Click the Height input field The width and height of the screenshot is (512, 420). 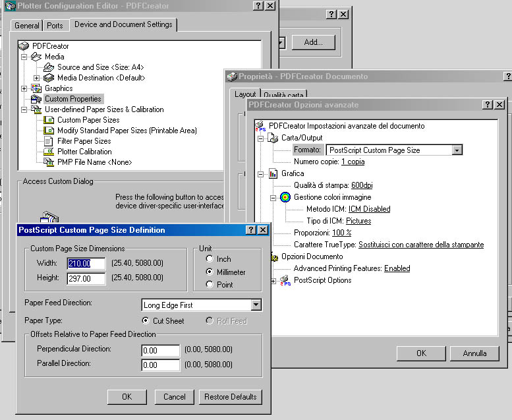[x=86, y=278]
